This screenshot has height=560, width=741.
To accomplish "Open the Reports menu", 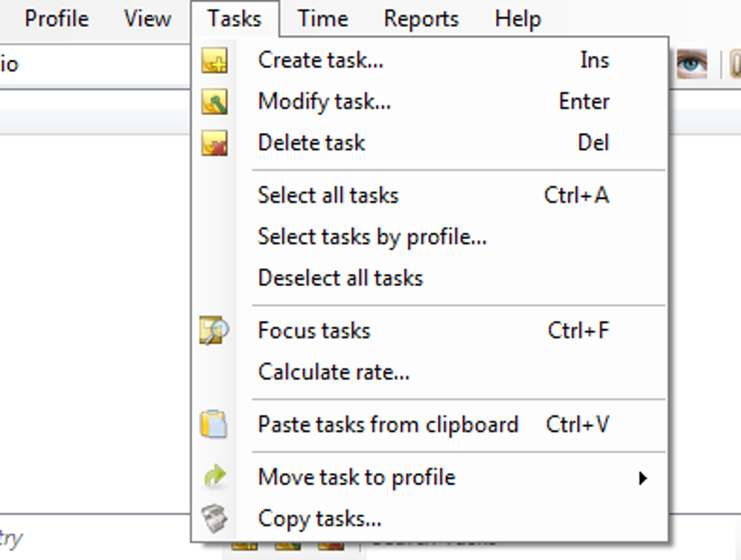I will pyautogui.click(x=421, y=19).
